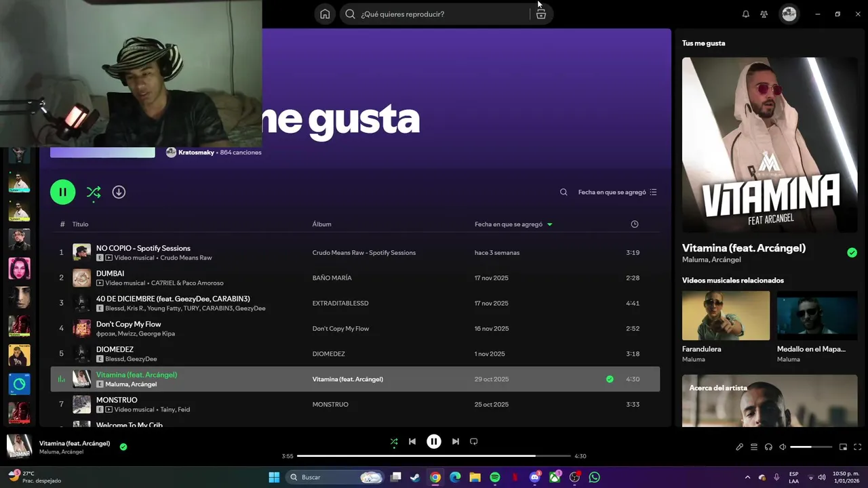
Task: Skip to the previous track
Action: pyautogui.click(x=412, y=441)
